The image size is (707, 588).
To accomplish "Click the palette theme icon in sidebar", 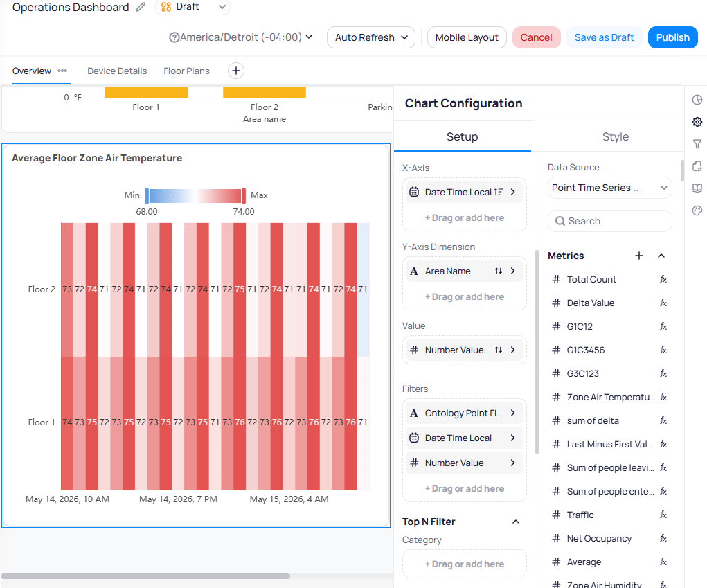I will 697,211.
